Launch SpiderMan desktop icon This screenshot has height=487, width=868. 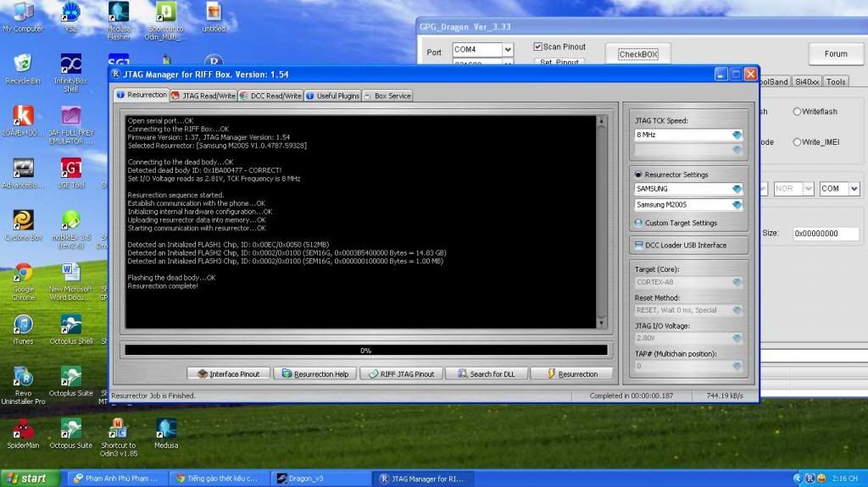pos(23,434)
